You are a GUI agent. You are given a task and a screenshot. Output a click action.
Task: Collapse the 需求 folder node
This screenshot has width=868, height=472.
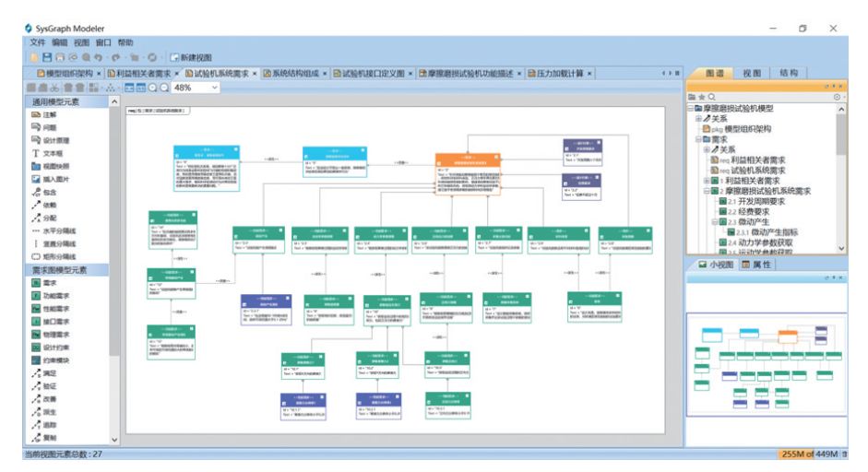698,139
